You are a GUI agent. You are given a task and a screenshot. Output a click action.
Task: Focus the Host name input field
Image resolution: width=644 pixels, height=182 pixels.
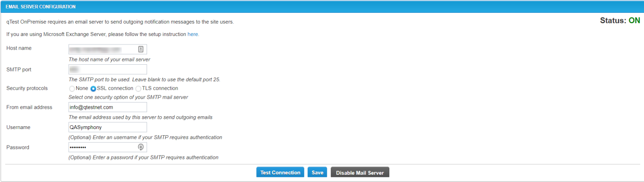[x=108, y=49]
